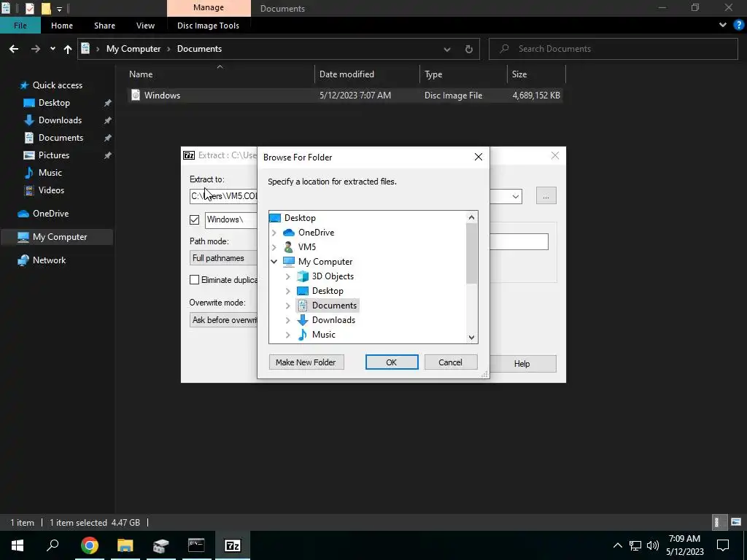Select Network in the Explorer sidebar
747x560 pixels.
(x=49, y=260)
